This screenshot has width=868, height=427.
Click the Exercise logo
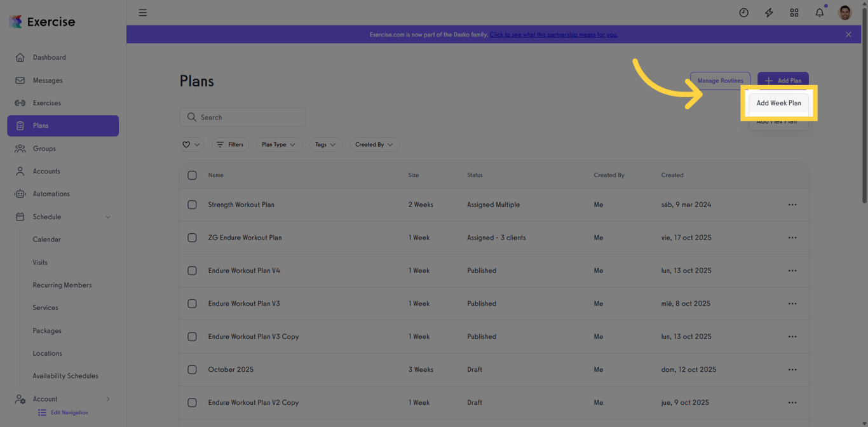[x=42, y=22]
